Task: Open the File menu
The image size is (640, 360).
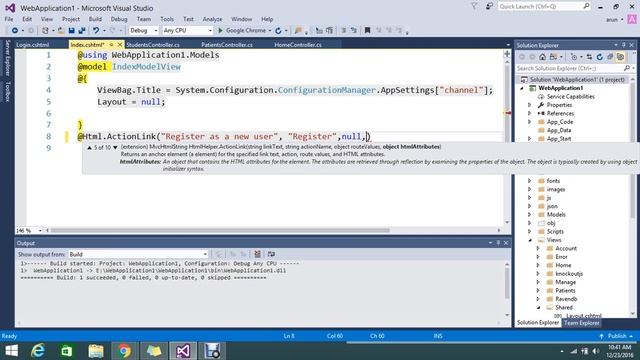Action: [9, 19]
